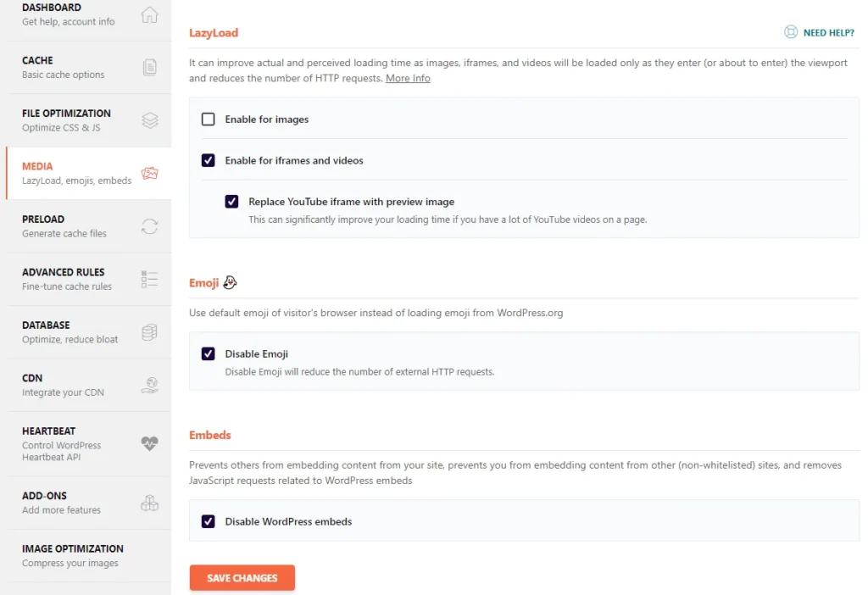The image size is (868, 595).
Task: Click the Add-ons cubes icon
Action: [149, 503]
